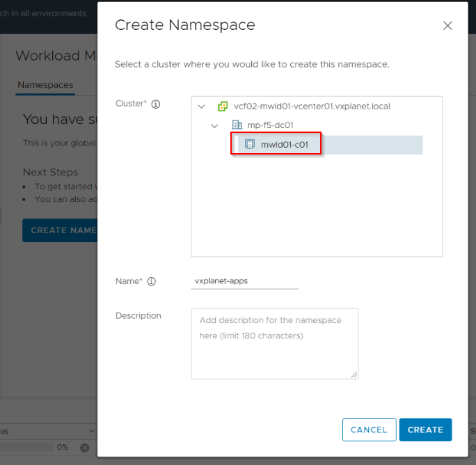Open the status filter dropdown at bottom left
This screenshot has width=476, height=465.
48,431
